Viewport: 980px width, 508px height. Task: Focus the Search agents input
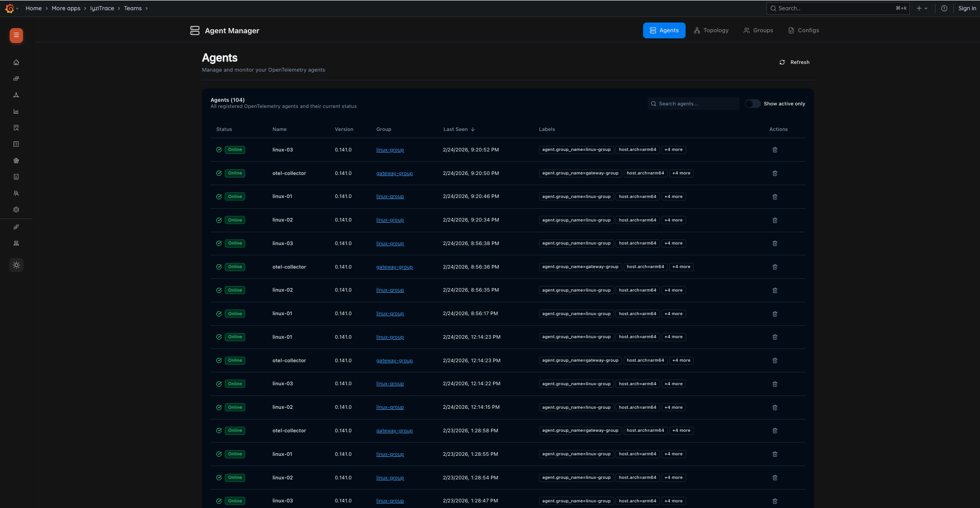point(693,104)
